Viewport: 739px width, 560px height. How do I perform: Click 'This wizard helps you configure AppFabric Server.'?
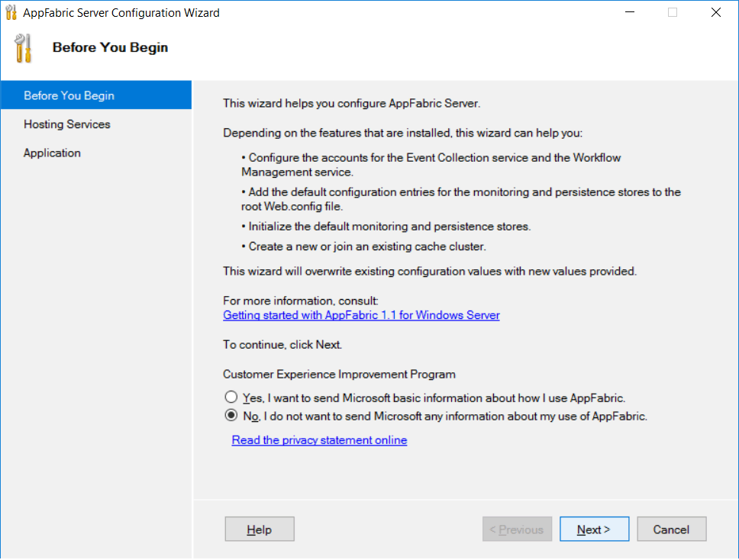click(x=352, y=103)
